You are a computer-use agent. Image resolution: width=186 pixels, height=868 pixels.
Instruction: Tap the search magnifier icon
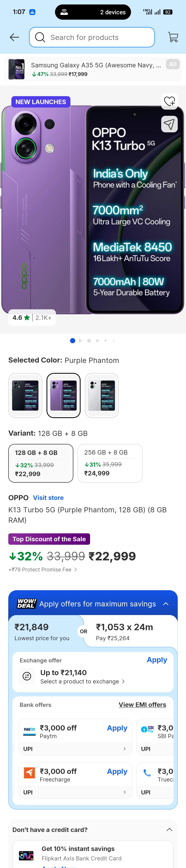click(x=40, y=37)
